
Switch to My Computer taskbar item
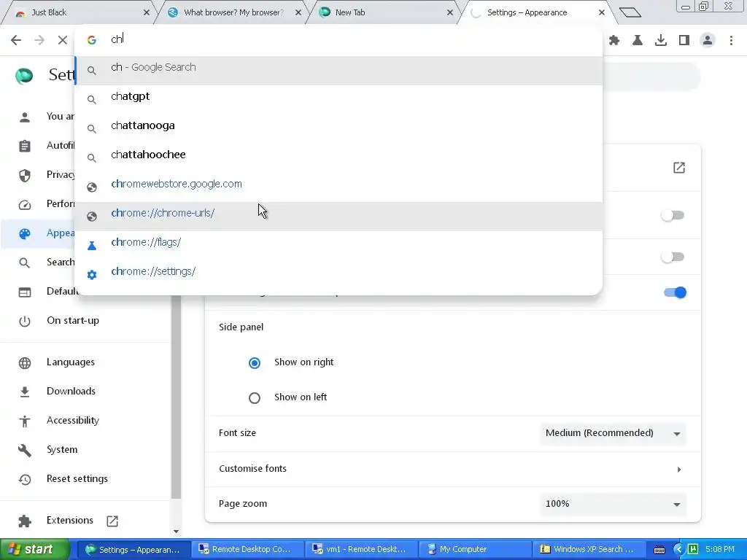coord(474,550)
